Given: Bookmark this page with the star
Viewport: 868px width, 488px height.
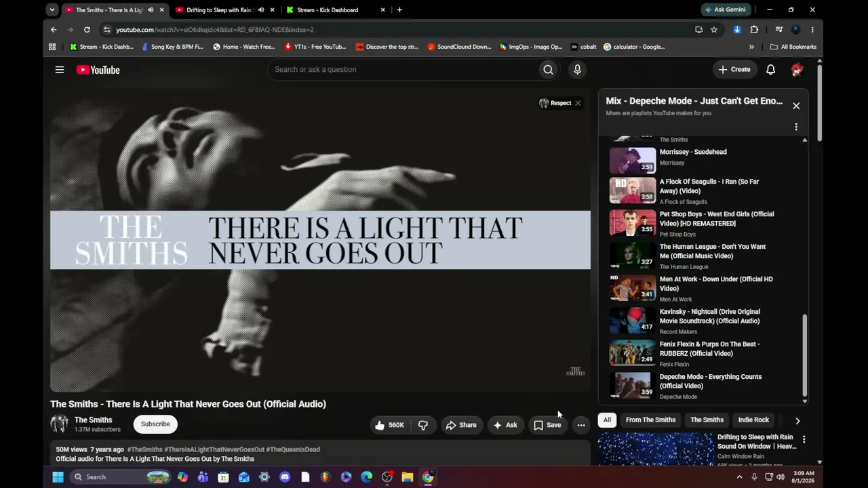Looking at the screenshot, I should [x=714, y=30].
